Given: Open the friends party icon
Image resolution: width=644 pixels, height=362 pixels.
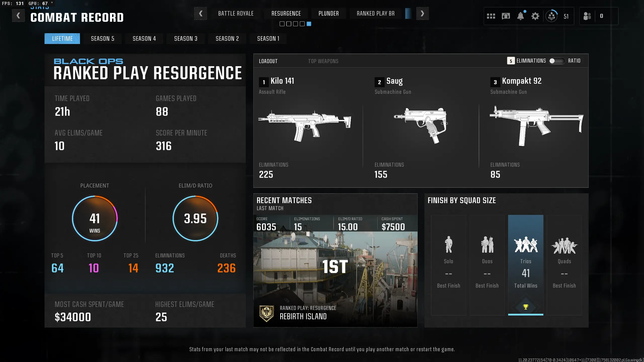Looking at the screenshot, I should pyautogui.click(x=587, y=16).
